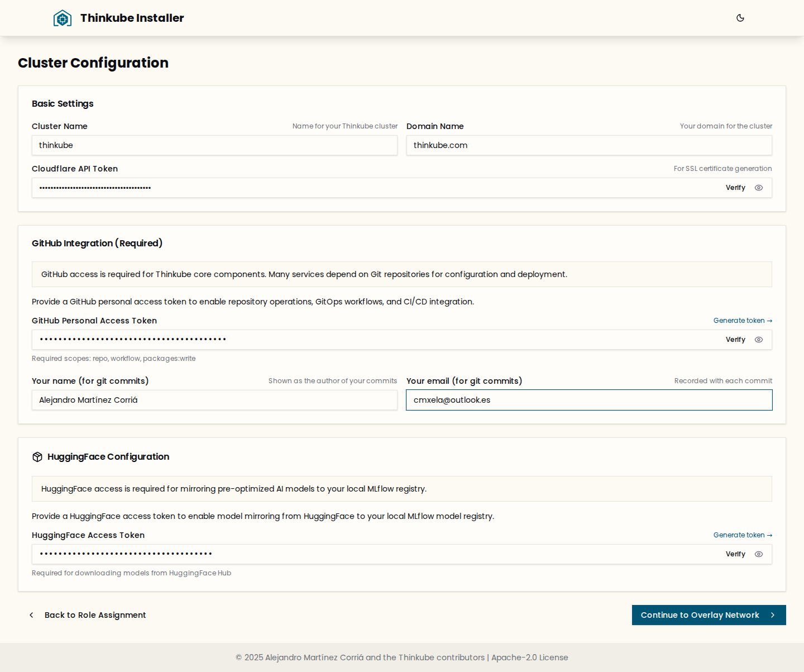This screenshot has height=672, width=804.
Task: Click into the Domain Name field
Action: click(589, 145)
